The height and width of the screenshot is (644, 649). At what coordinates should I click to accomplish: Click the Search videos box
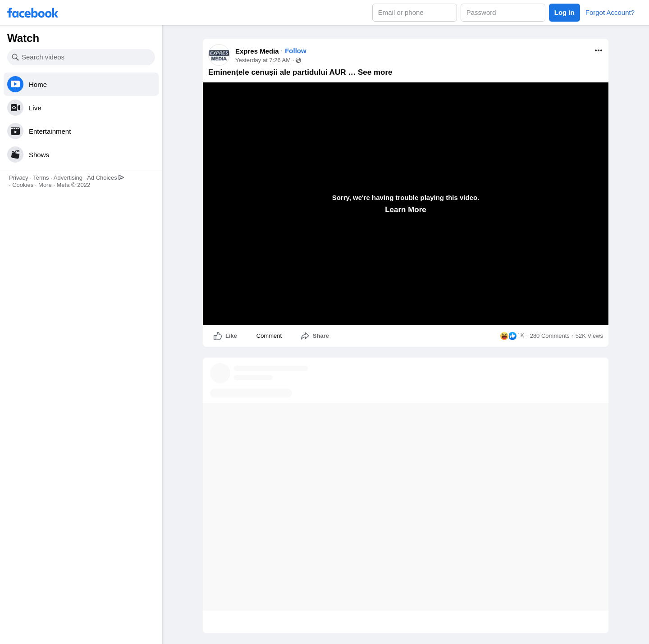coord(81,57)
